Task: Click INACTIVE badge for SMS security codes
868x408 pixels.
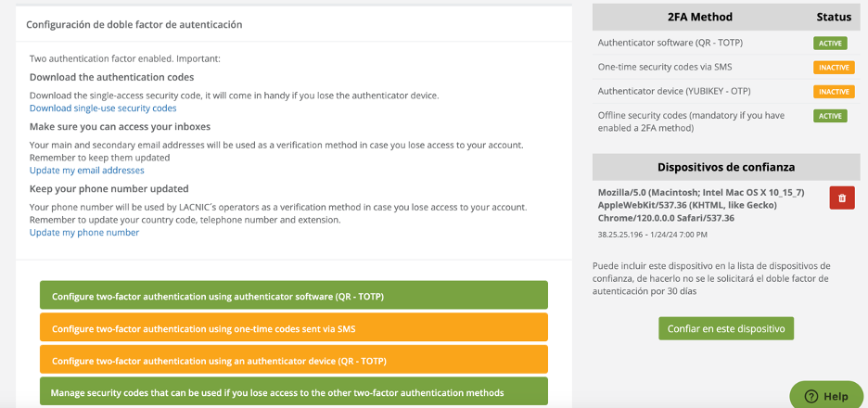Action: tap(834, 68)
